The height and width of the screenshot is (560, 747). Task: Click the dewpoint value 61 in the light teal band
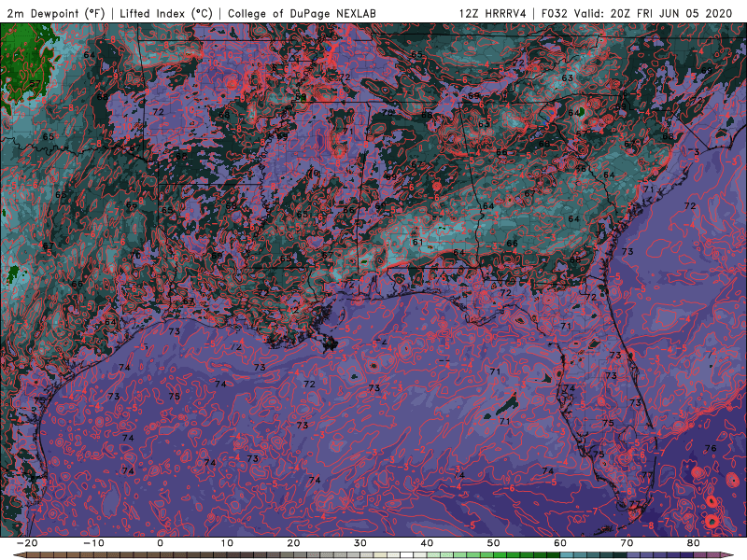pyautogui.click(x=417, y=242)
